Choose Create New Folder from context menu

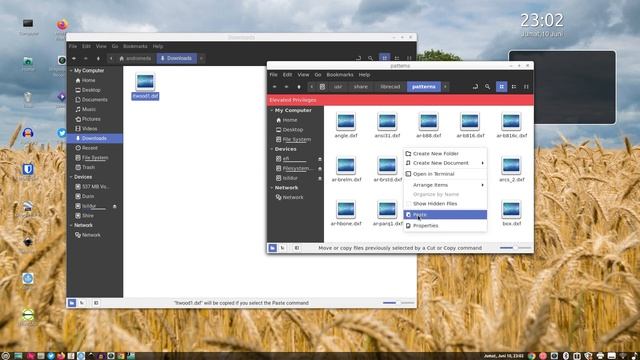445,153
